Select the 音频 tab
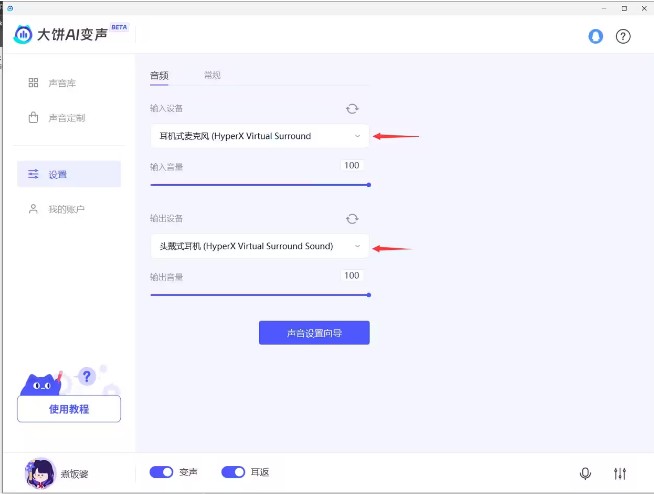654x494 pixels. [x=159, y=75]
